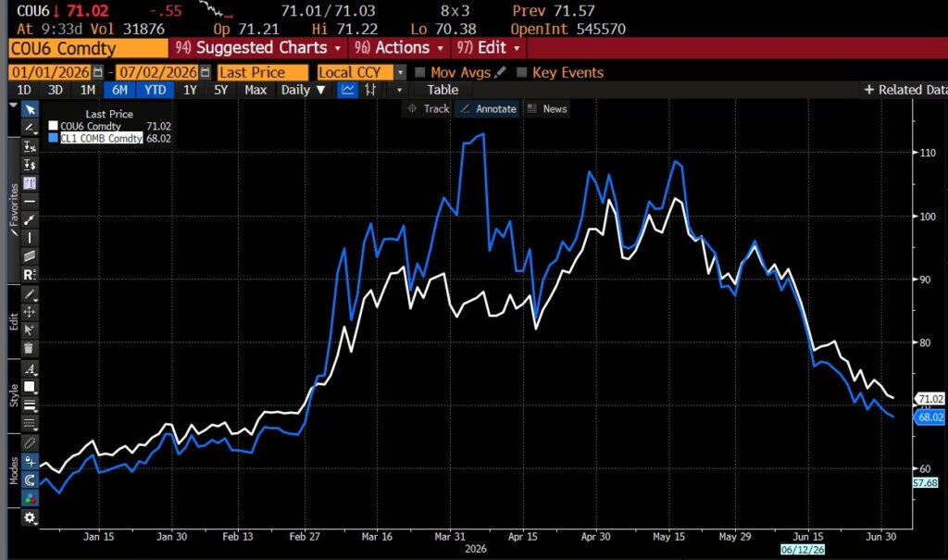This screenshot has width=948, height=560.
Task: Select the arrow pointer tool
Action: [x=30, y=109]
